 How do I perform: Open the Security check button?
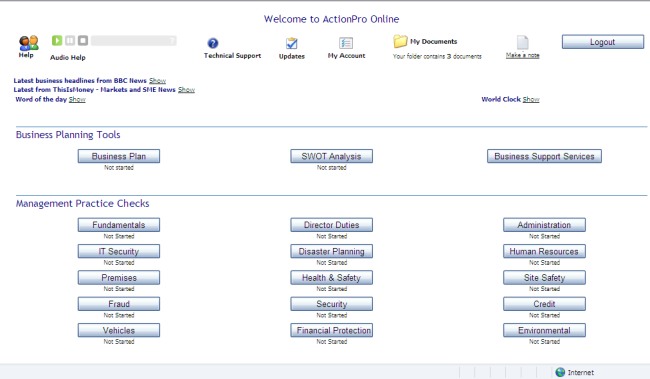tap(331, 304)
